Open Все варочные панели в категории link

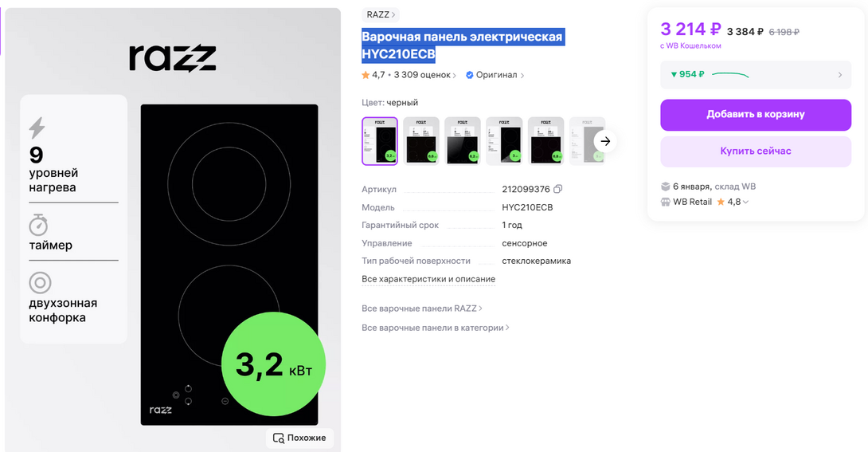coord(435,328)
